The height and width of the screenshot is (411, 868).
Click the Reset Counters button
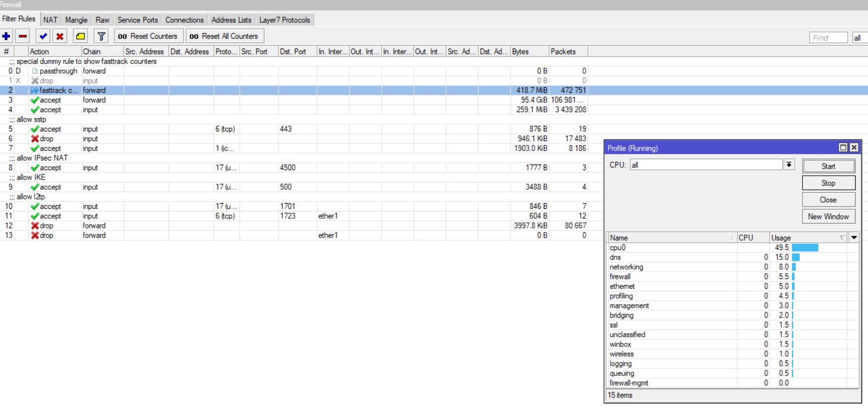point(148,36)
